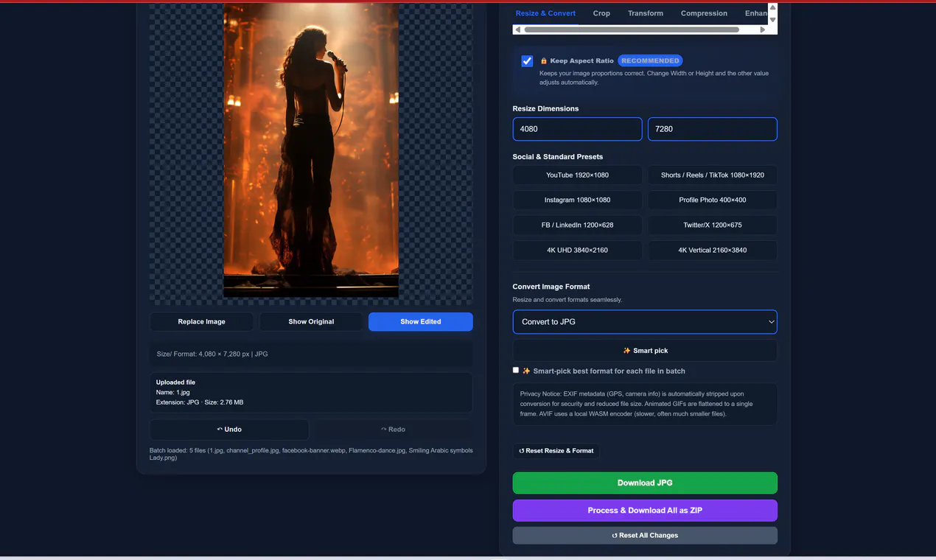This screenshot has height=560, width=936.
Task: Click the Show Edited button
Action: point(421,322)
